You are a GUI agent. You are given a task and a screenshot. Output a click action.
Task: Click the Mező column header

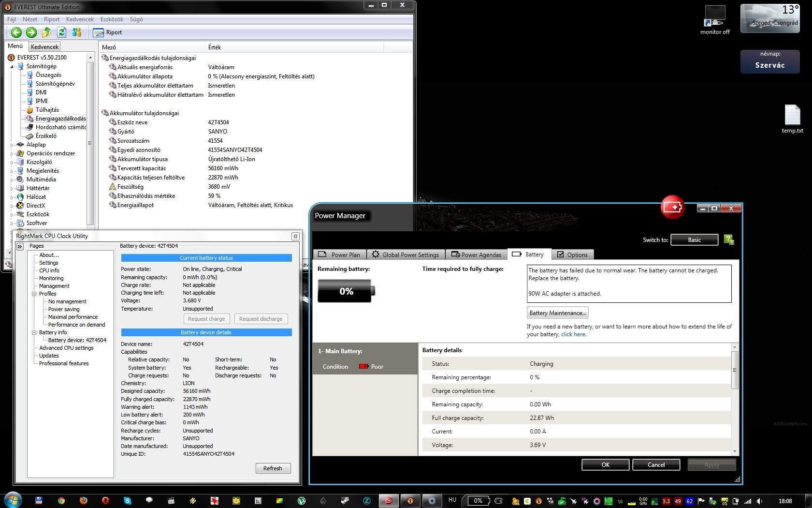tap(152, 47)
